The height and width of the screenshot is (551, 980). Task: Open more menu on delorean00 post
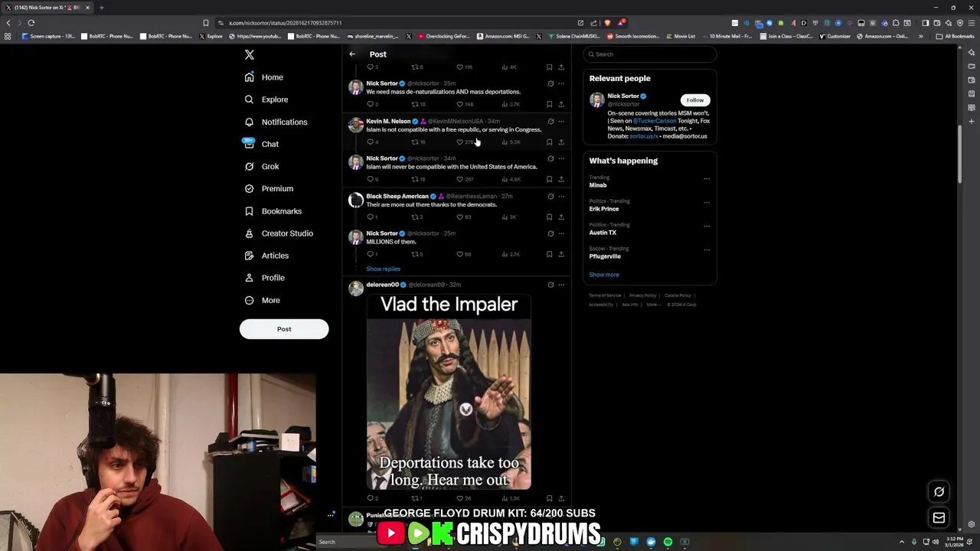(561, 285)
